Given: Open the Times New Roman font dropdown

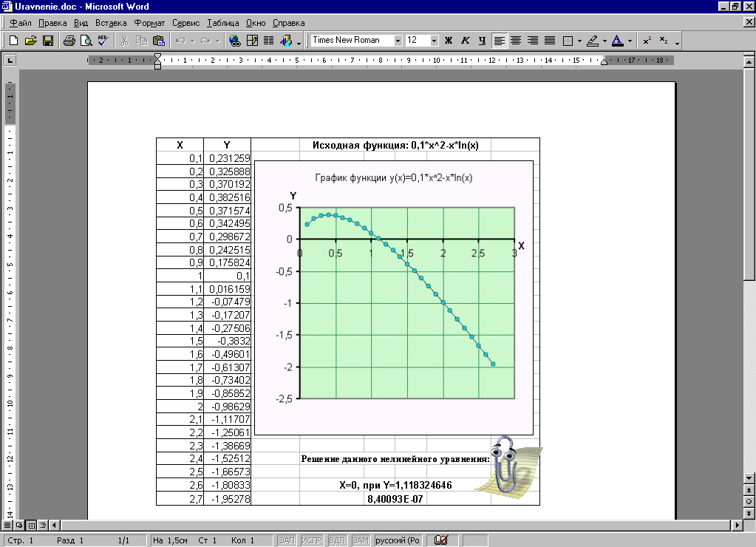Looking at the screenshot, I should [x=398, y=41].
